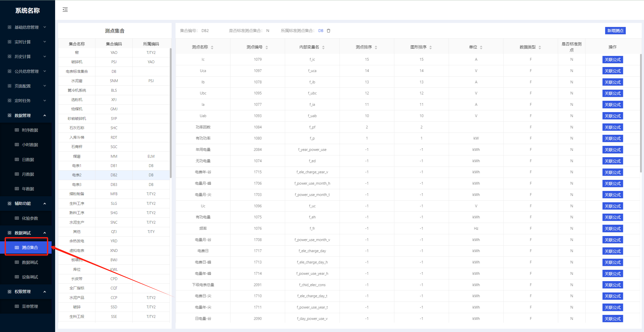Click the sort arrows on 内部变量名 column
The height and width of the screenshot is (332, 644).
tap(323, 47)
